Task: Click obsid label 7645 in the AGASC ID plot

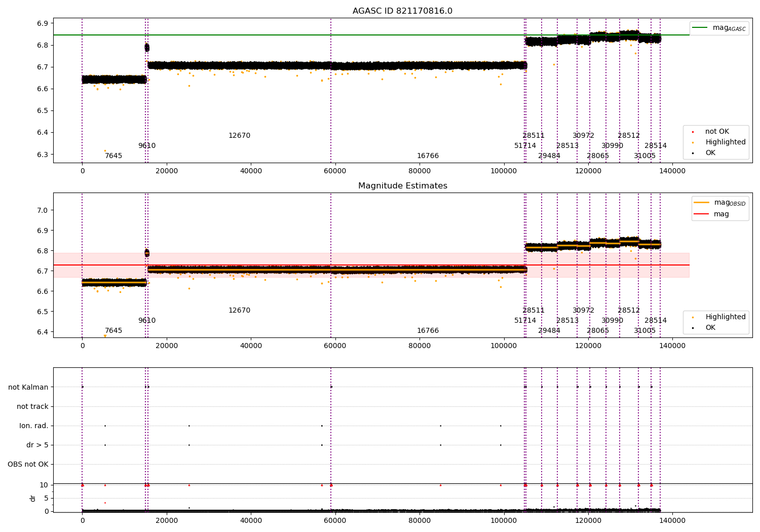Action: click(113, 156)
